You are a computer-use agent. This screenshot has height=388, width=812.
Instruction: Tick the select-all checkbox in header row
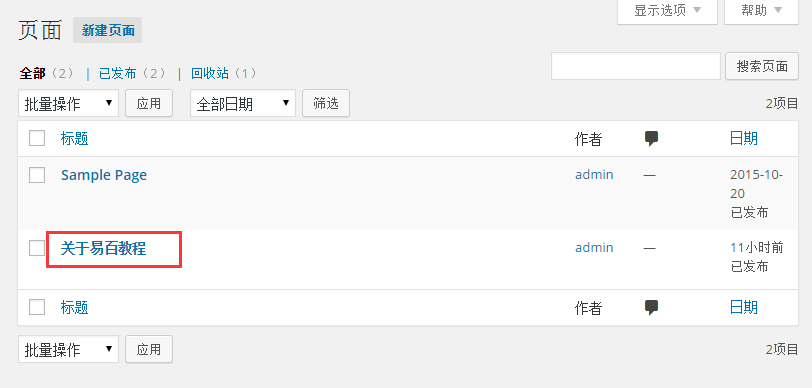click(37, 138)
